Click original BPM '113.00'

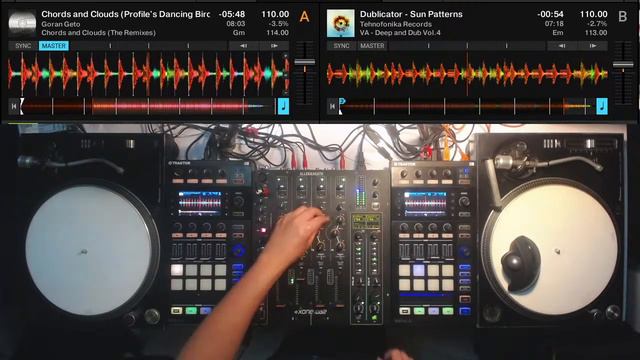click(596, 33)
